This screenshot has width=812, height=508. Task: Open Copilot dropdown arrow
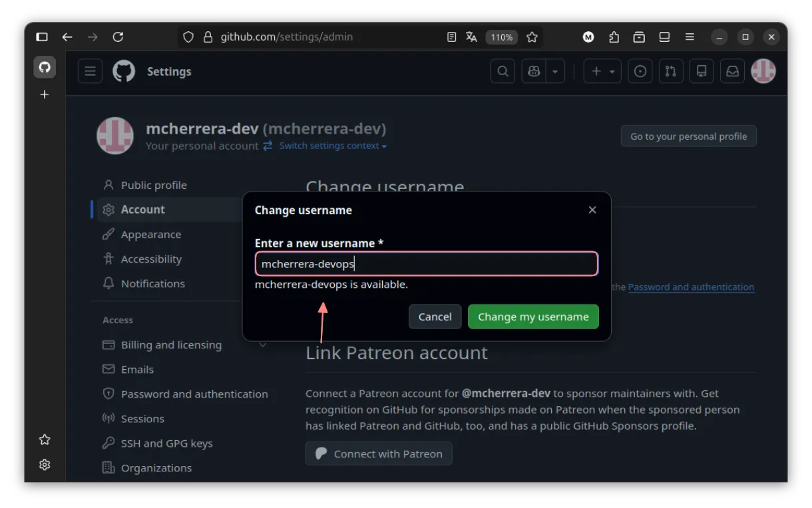[x=554, y=71]
